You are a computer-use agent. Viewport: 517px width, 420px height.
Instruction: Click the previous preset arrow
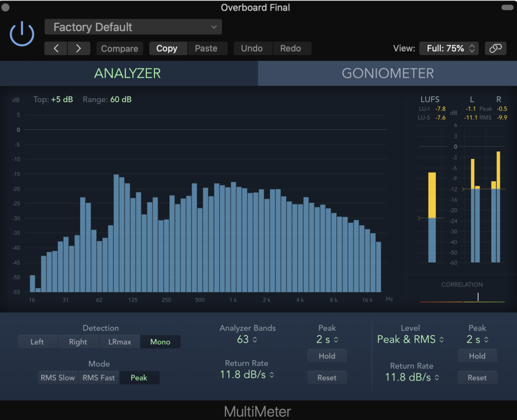click(x=56, y=48)
